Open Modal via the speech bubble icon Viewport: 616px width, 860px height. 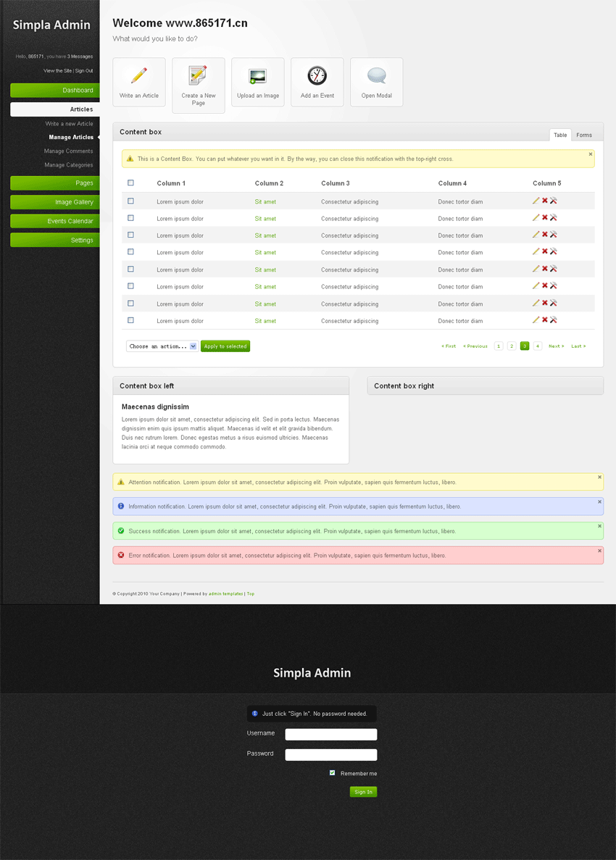[376, 75]
